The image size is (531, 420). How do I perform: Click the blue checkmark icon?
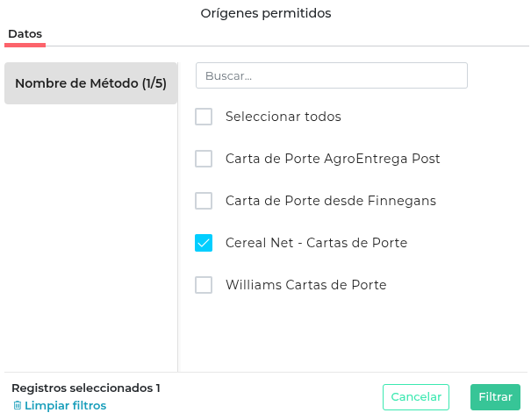pos(204,243)
